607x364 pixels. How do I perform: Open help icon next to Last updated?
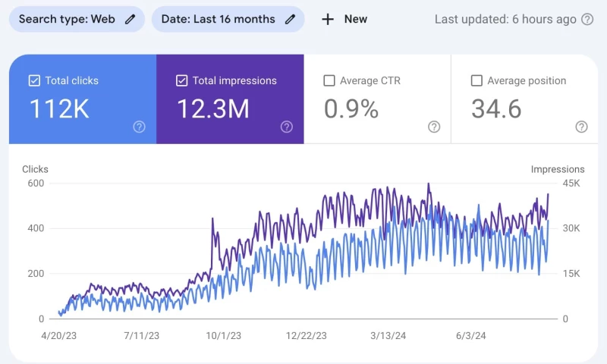587,20
